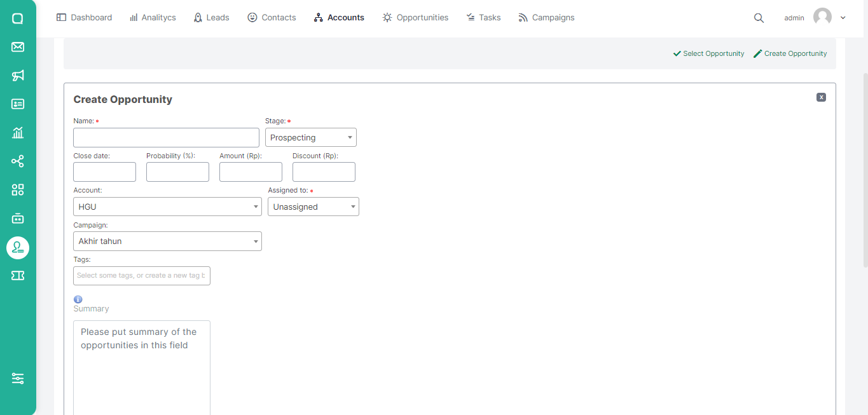Open the share nodes sidebar icon
This screenshot has height=415, width=868.
click(x=18, y=161)
